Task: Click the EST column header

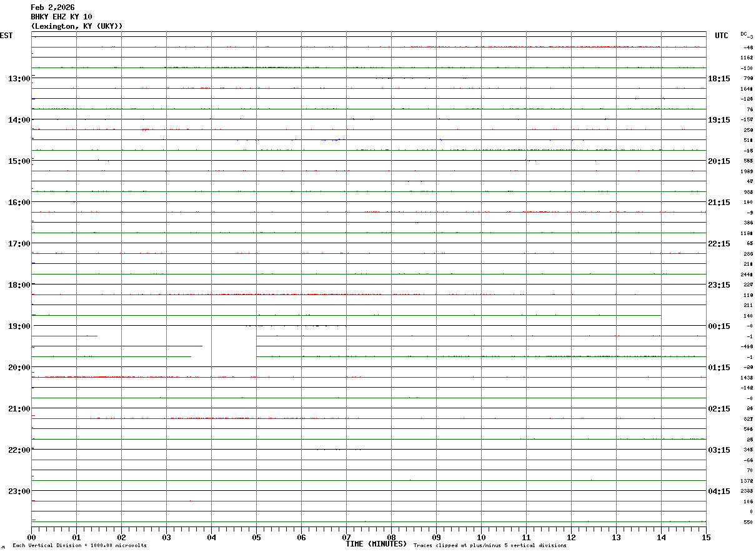Action: (x=6, y=36)
